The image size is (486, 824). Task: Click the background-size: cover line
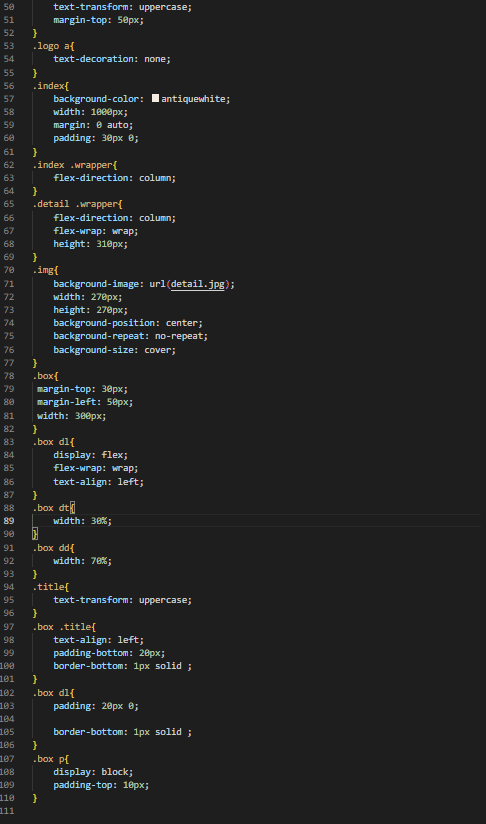[x=115, y=349]
